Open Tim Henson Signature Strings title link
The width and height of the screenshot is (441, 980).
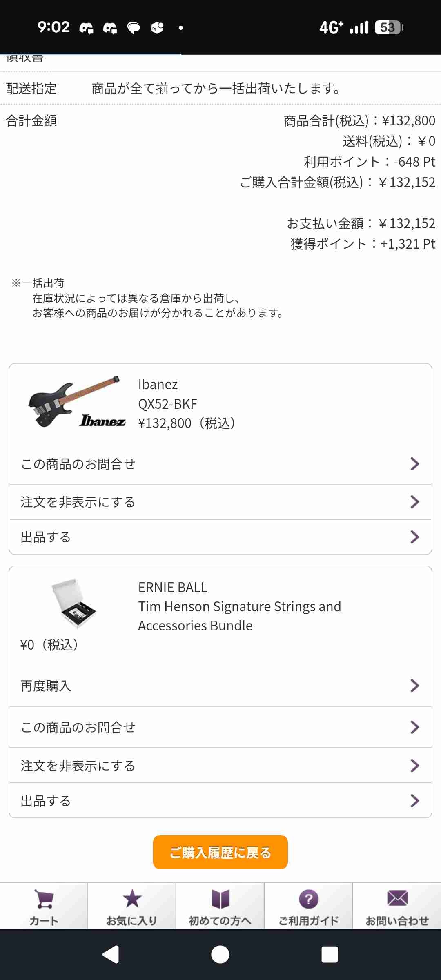pyautogui.click(x=239, y=607)
